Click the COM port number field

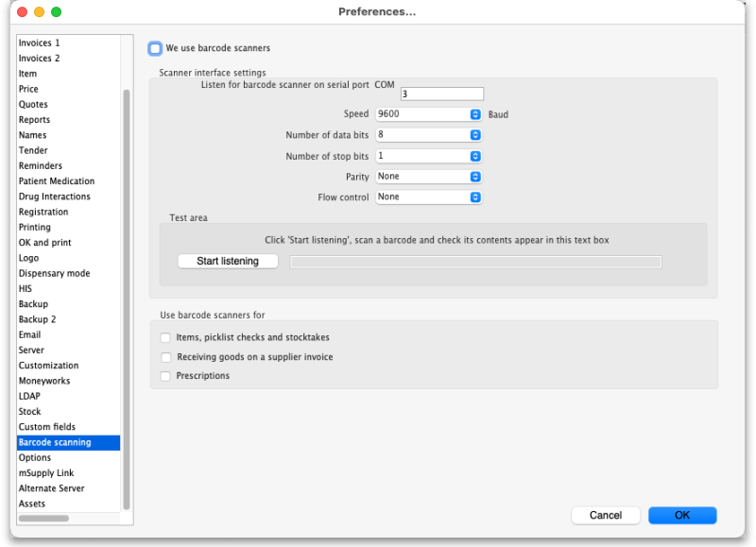pos(441,94)
